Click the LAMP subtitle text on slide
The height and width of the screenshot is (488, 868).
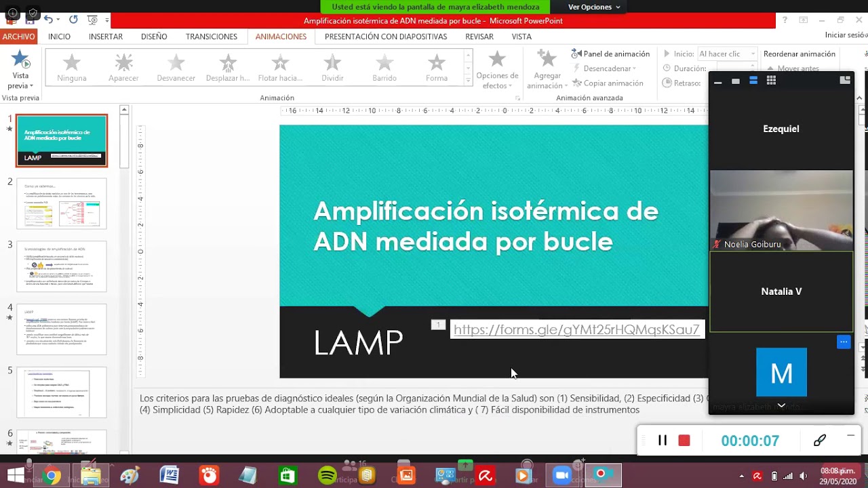point(358,343)
